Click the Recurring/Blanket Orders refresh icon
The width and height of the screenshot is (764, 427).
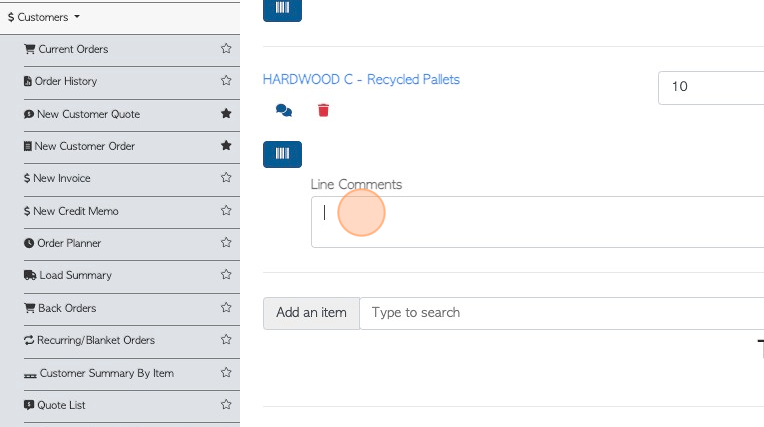click(x=29, y=340)
